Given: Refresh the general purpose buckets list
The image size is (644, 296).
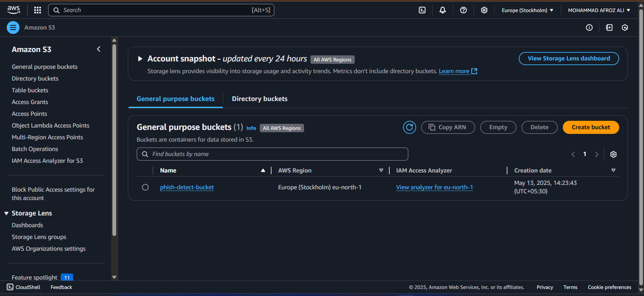Looking at the screenshot, I should pos(409,127).
